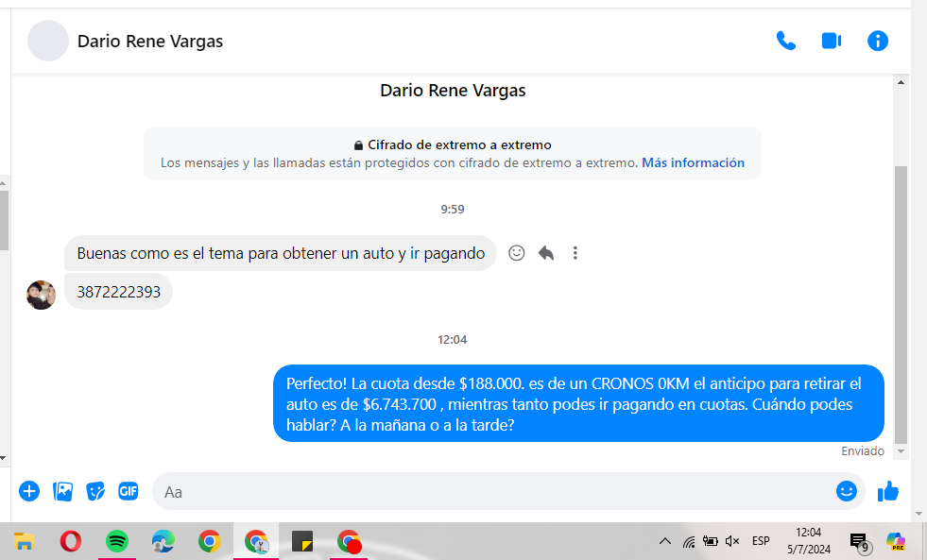This screenshot has height=560, width=927.
Task: Start a voice call with Dario
Action: click(785, 41)
